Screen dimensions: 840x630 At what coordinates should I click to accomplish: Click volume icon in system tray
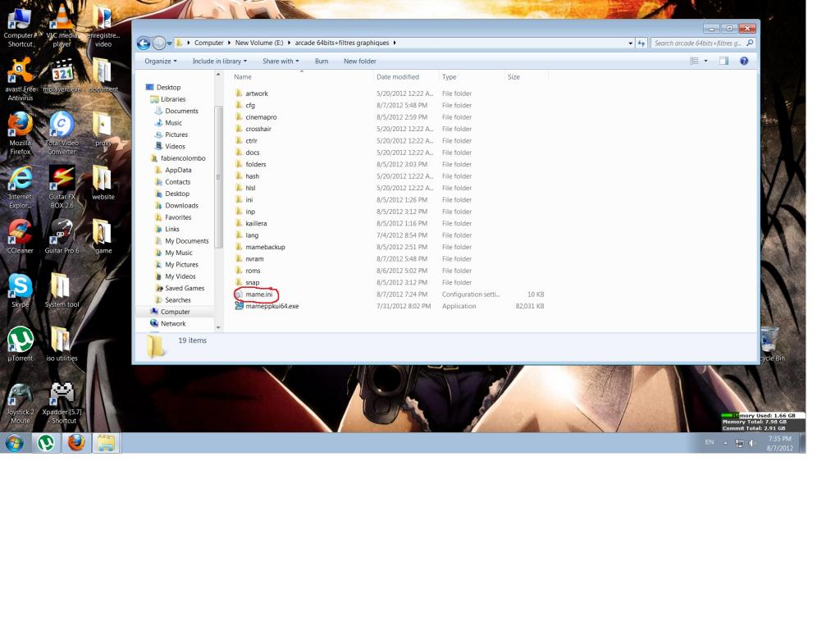753,443
